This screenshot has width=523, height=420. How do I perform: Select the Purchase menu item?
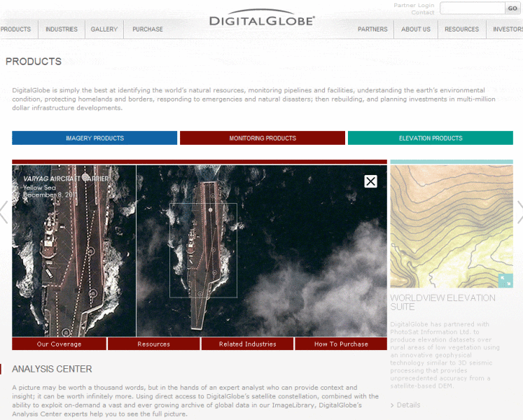pos(148,29)
